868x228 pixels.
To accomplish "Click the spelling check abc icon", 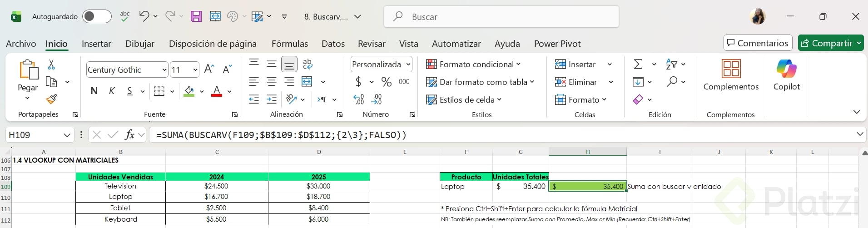I will coord(125,16).
